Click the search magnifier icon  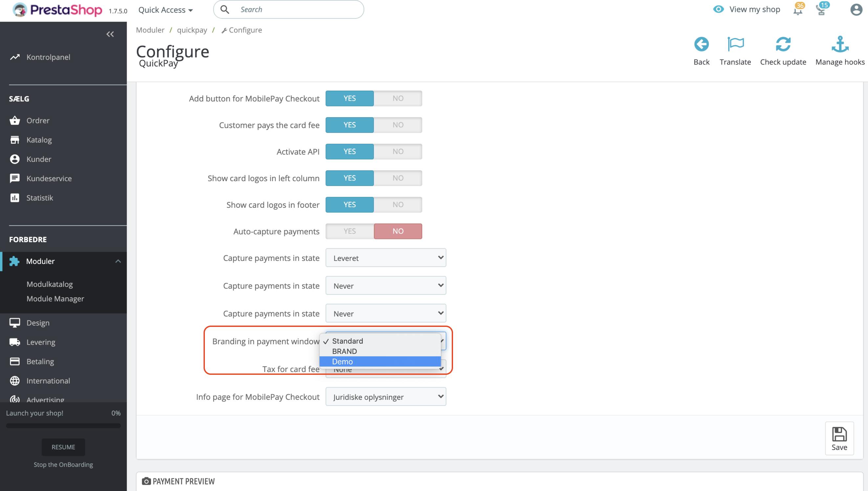[225, 10]
